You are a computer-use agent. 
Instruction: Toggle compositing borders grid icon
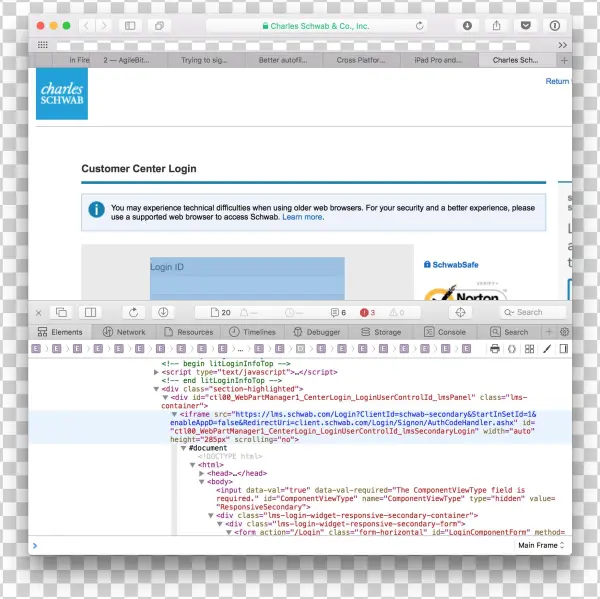(530, 349)
